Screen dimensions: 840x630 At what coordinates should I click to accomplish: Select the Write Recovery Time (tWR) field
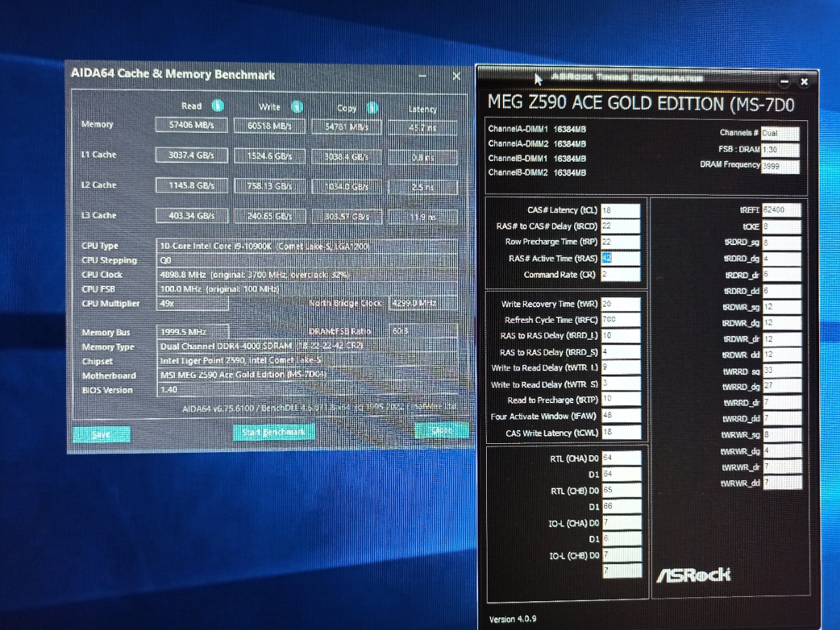[x=620, y=304]
